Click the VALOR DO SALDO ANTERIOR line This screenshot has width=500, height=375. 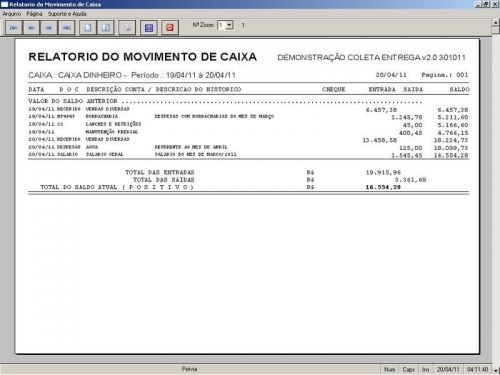[x=225, y=101]
